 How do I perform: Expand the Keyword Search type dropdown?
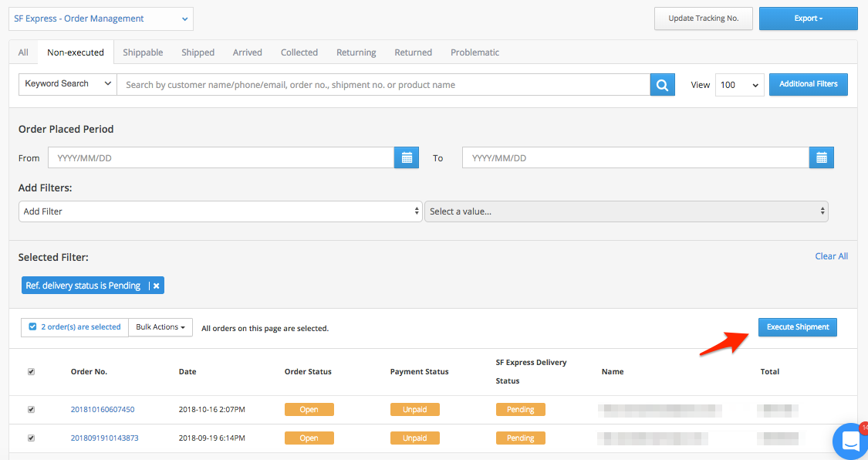pyautogui.click(x=68, y=84)
